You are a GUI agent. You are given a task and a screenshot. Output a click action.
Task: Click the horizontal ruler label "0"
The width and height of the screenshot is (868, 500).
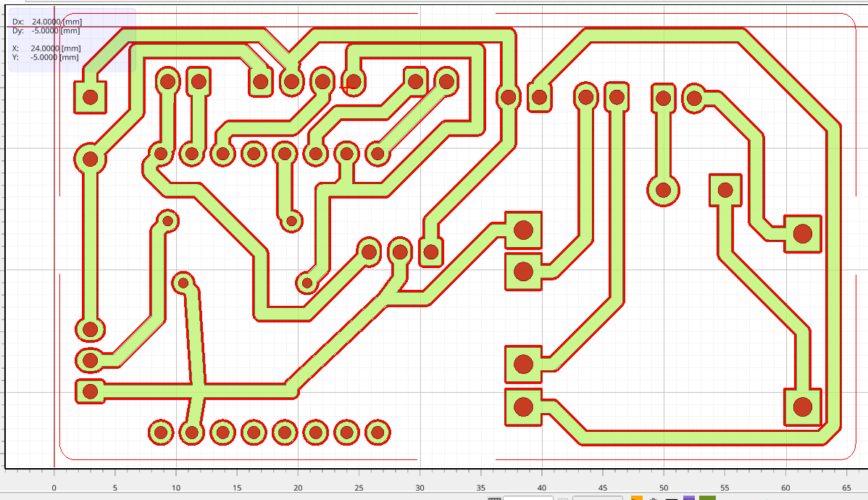click(54, 488)
